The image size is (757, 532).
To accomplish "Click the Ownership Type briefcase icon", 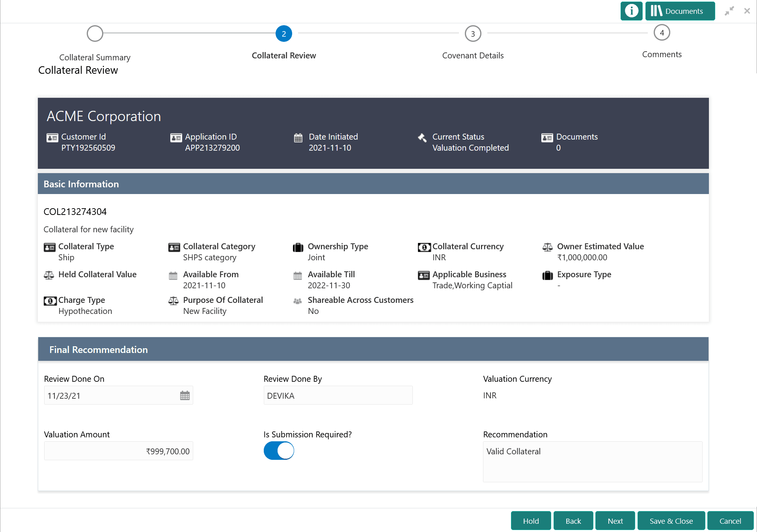I will [x=298, y=247].
